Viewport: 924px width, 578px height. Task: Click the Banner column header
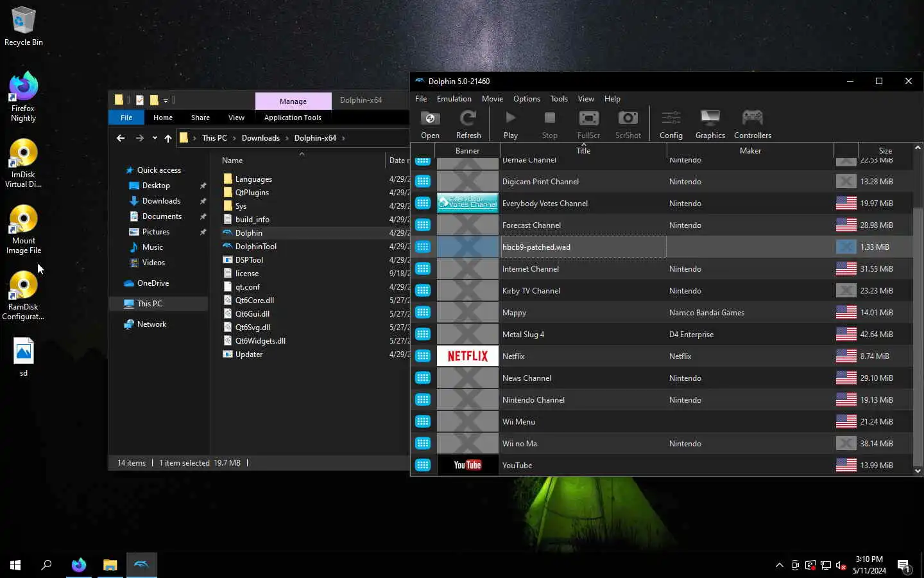[468, 151]
